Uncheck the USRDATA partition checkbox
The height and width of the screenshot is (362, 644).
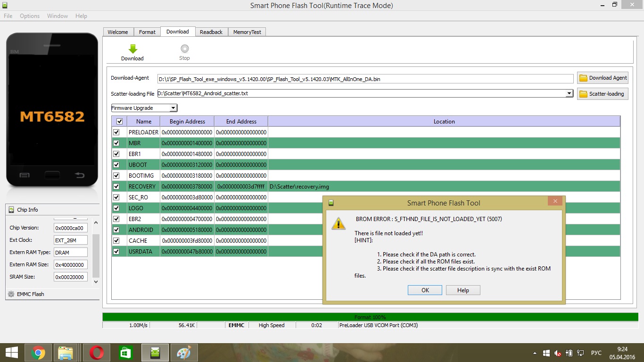point(116,252)
